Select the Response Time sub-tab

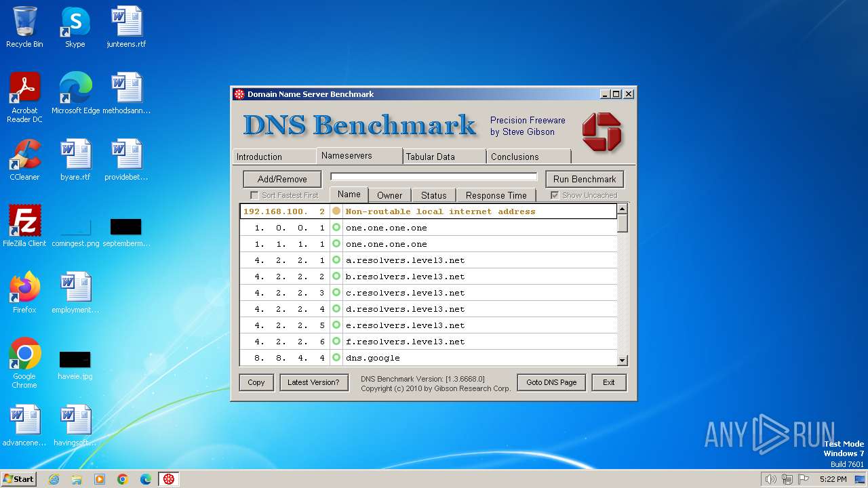tap(496, 195)
